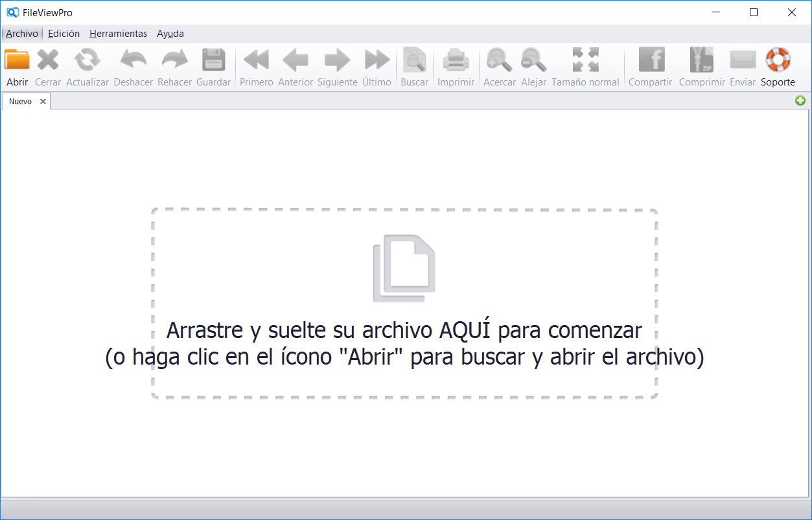Screen dimensions: 812x520
Task: Open the Herramientas menu
Action: pos(118,34)
